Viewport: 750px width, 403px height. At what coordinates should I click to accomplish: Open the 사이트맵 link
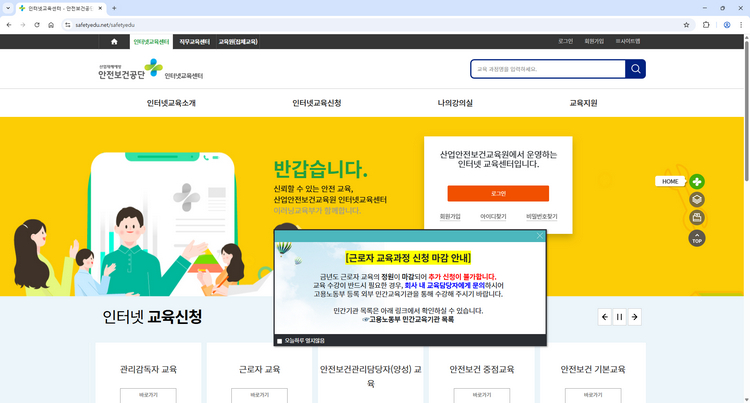pos(628,41)
